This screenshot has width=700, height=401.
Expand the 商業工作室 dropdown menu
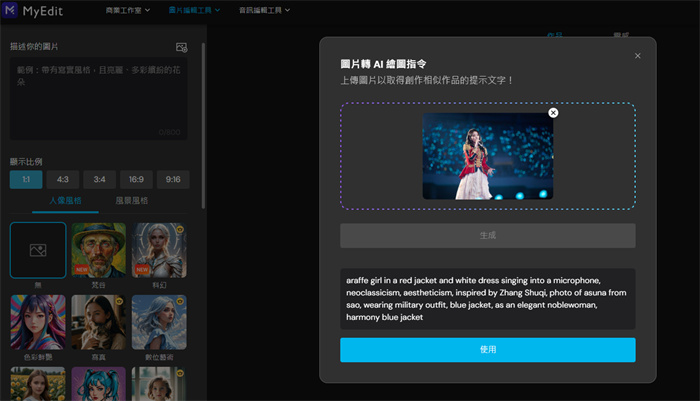(128, 10)
